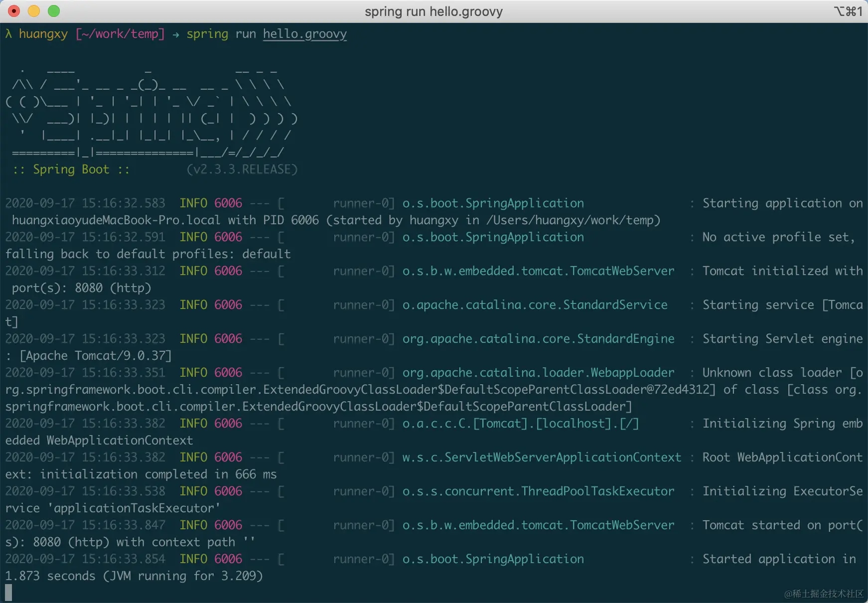868x603 pixels.
Task: Click 'port(s): 8080 (http)' line
Action: pyautogui.click(x=82, y=288)
